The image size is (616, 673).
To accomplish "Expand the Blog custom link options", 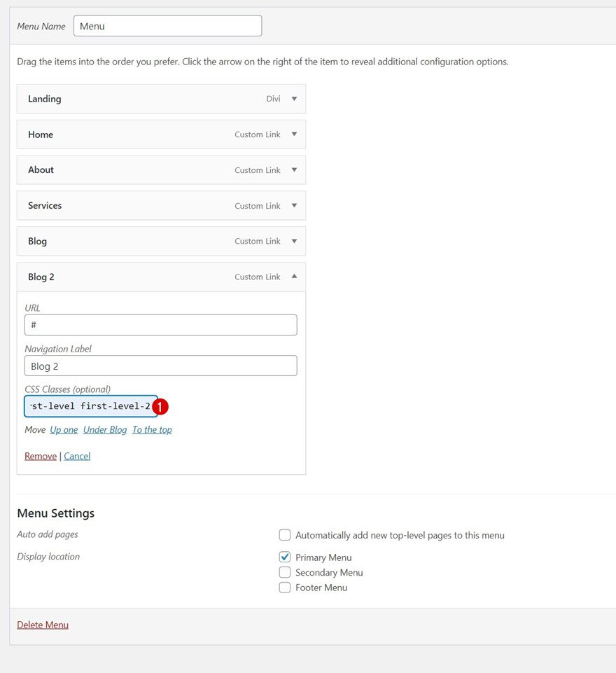I will pos(293,241).
